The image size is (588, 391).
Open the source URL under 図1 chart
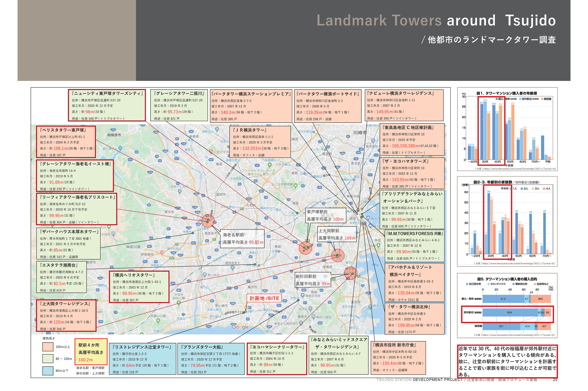tap(519, 169)
